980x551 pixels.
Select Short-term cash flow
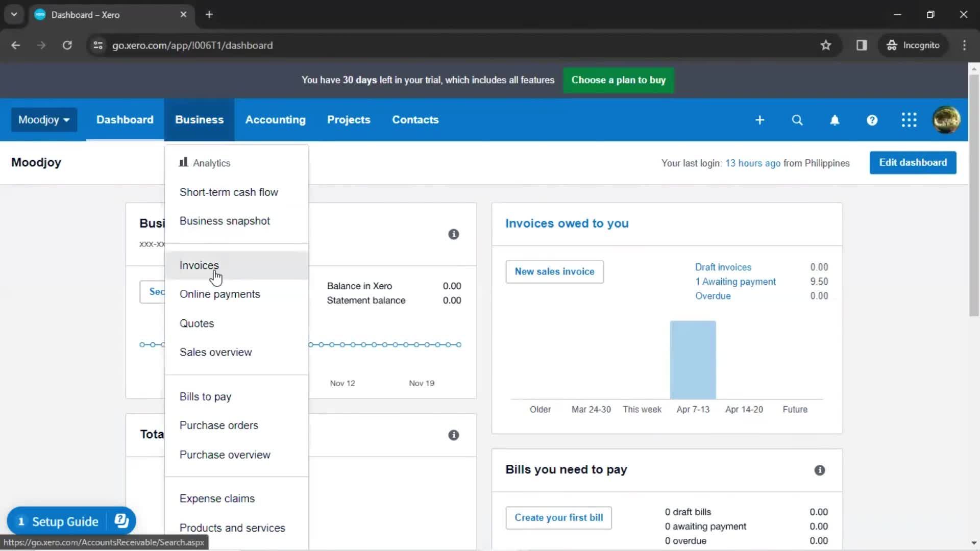click(236, 192)
